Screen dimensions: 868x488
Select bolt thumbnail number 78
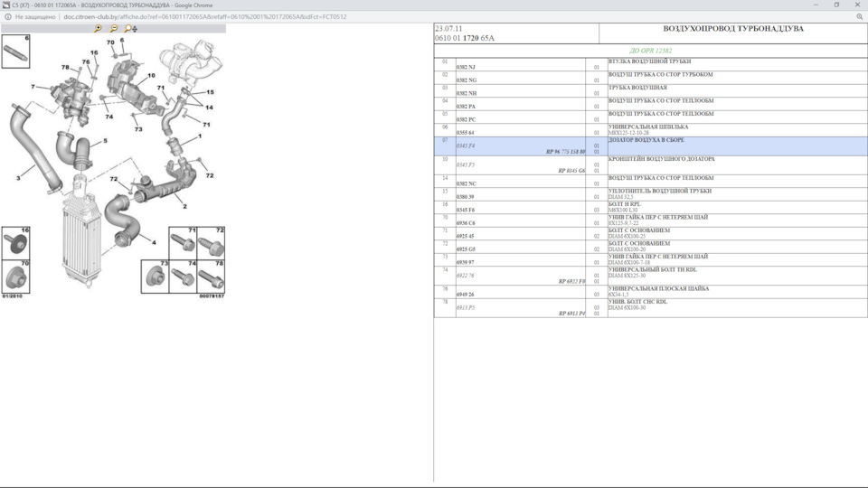[x=211, y=277]
